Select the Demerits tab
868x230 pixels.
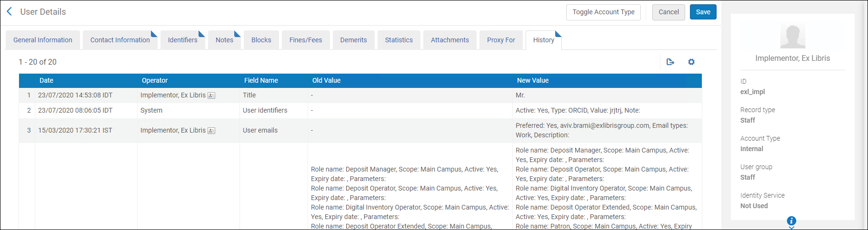pyautogui.click(x=354, y=40)
